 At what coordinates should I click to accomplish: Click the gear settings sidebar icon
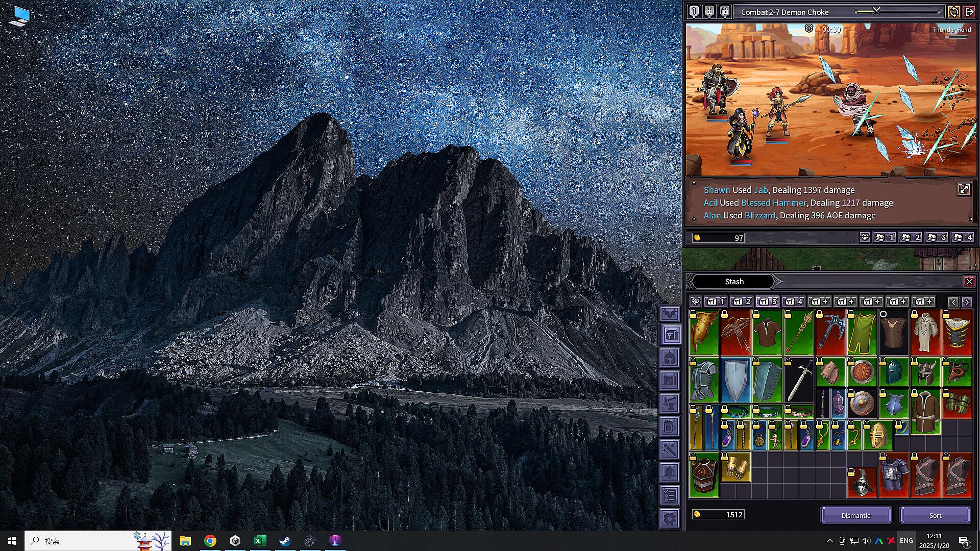(670, 518)
